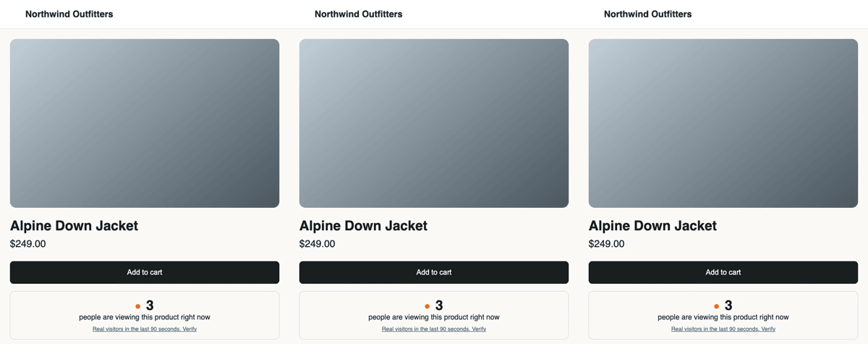This screenshot has height=344, width=868.
Task: Click the $249.00 price in the left panel
Action: [27, 244]
